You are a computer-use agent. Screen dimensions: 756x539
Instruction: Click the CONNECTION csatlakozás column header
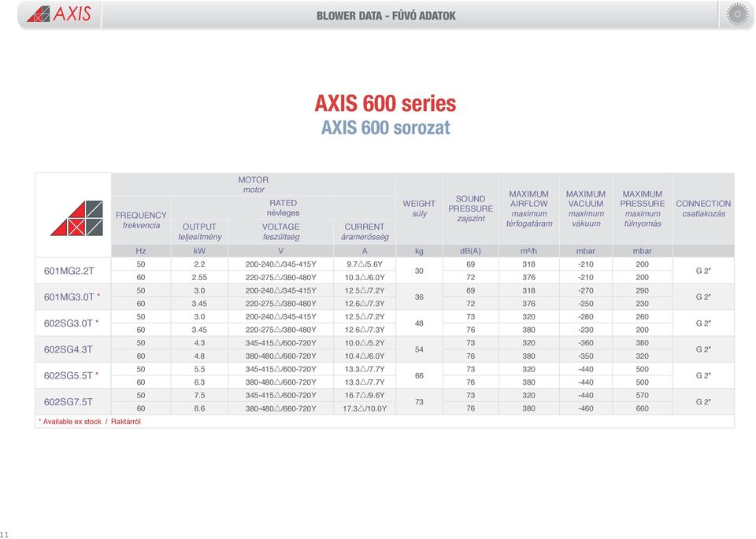pyautogui.click(x=703, y=209)
